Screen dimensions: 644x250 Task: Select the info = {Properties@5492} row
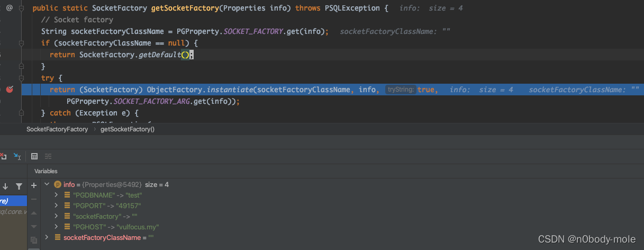[x=343, y=184]
